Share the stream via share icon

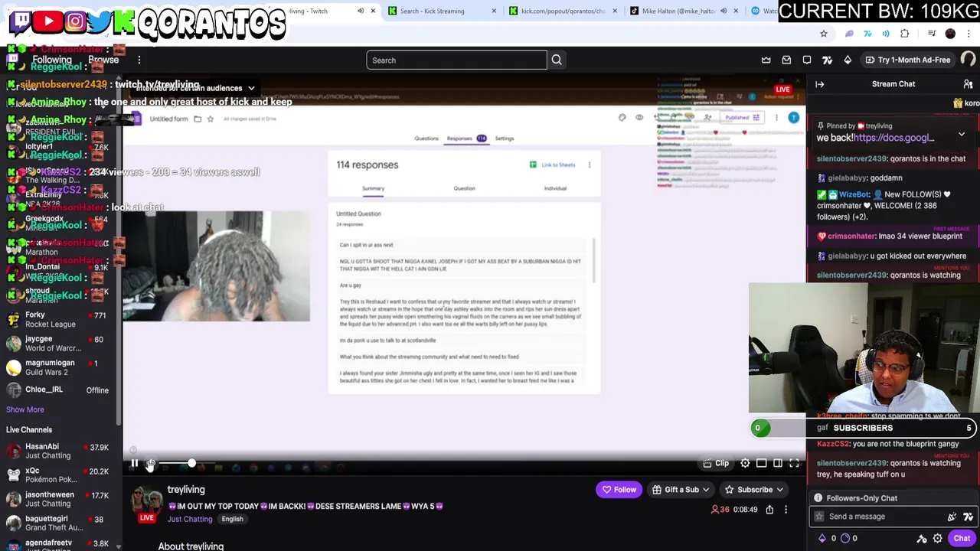click(x=769, y=510)
